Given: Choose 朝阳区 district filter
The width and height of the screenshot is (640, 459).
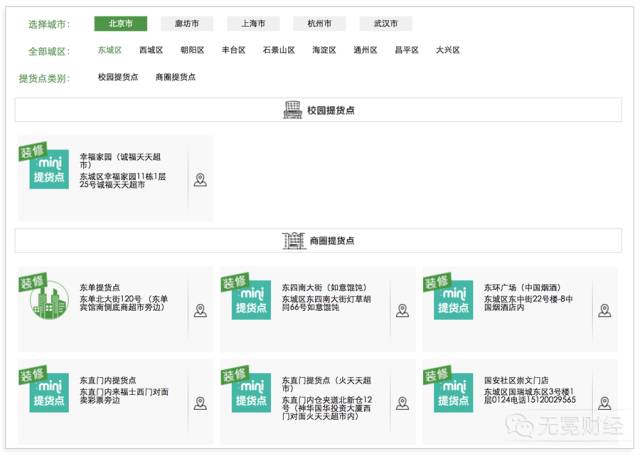Looking at the screenshot, I should pos(192,50).
